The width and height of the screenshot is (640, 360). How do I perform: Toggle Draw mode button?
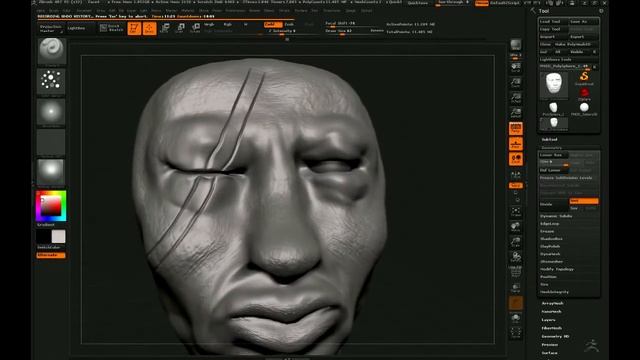click(x=149, y=28)
